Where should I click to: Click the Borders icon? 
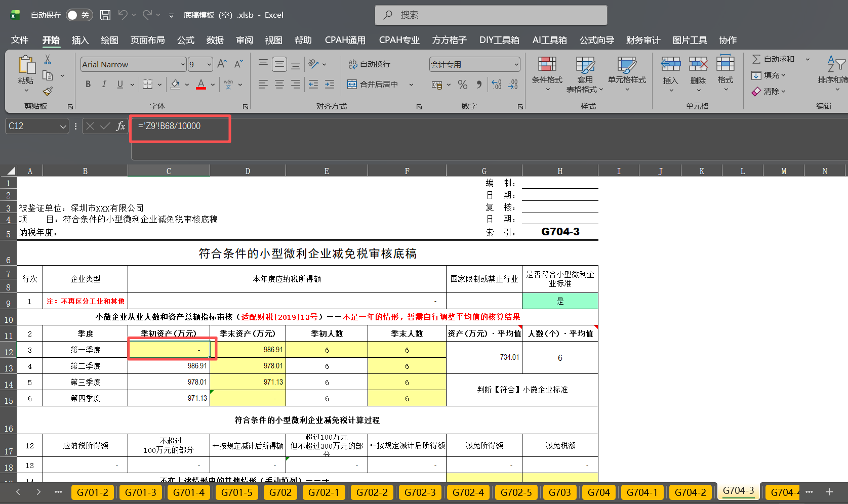coord(147,84)
